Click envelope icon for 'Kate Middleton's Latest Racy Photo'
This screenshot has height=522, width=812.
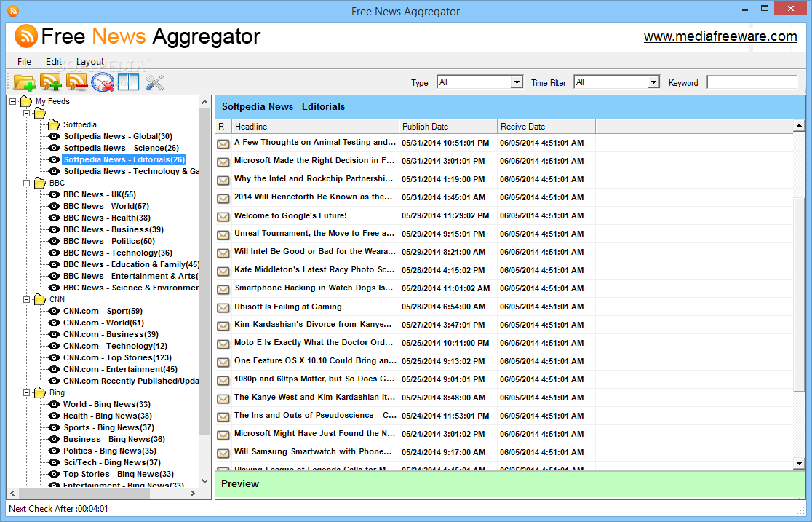pos(223,272)
